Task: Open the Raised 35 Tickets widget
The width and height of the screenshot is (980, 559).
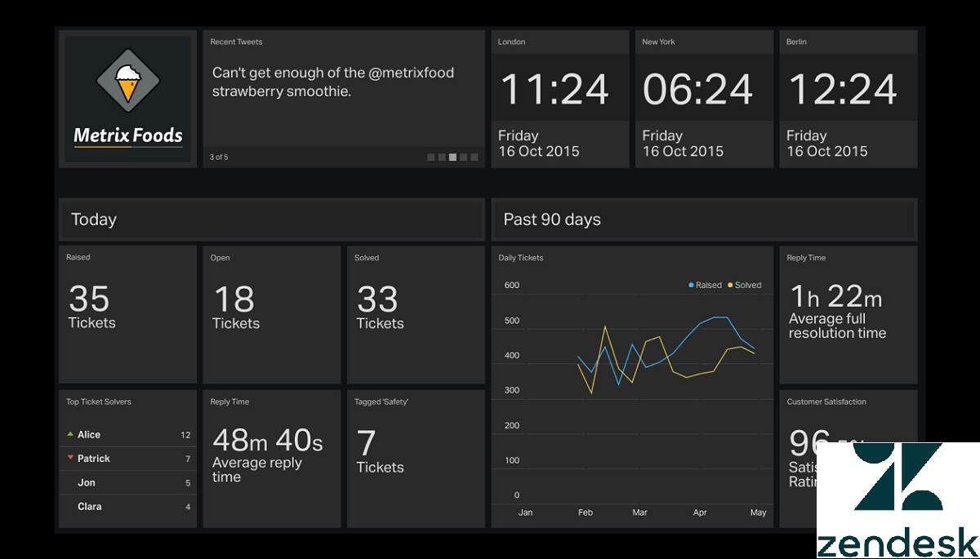Action: click(x=128, y=314)
